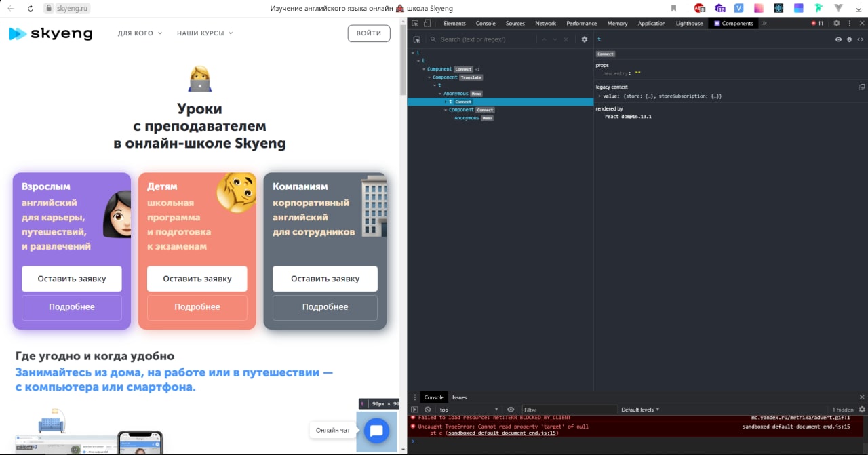Click Оставить заявку in Взрослым card
The image size is (868, 455).
pos(72,279)
